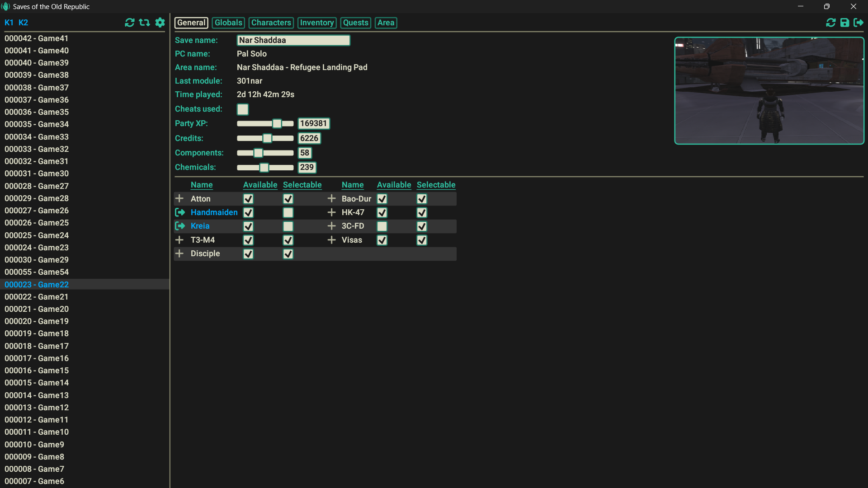Sort right party table by Selectable

(x=436, y=185)
